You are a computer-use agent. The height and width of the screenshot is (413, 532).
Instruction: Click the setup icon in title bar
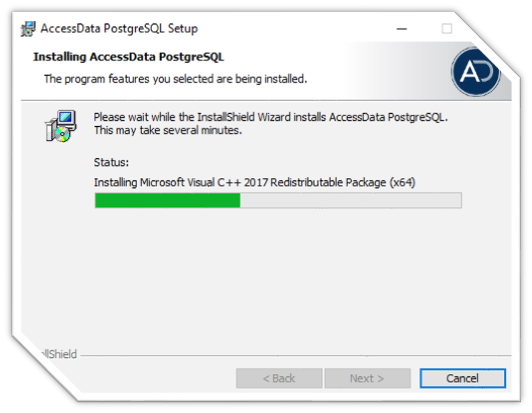point(28,29)
